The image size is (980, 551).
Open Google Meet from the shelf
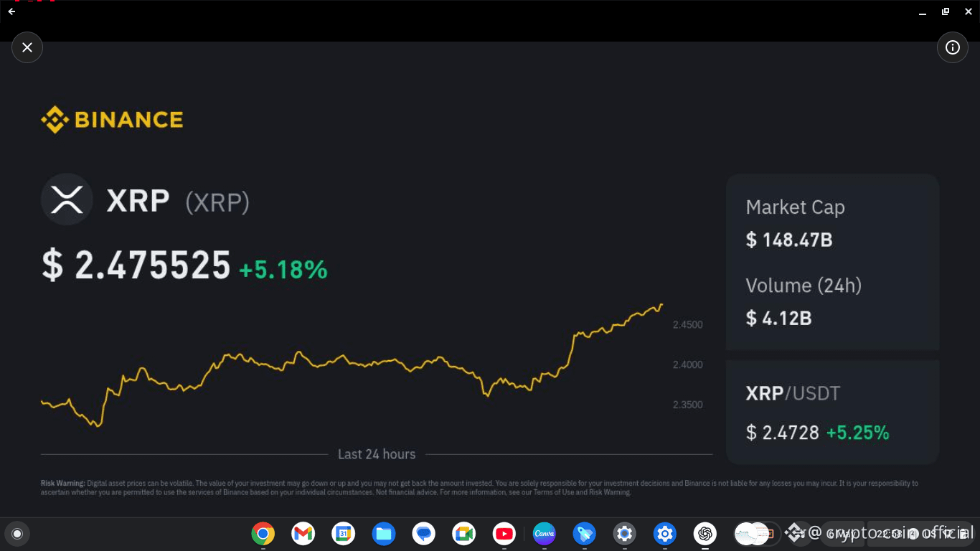tap(464, 534)
